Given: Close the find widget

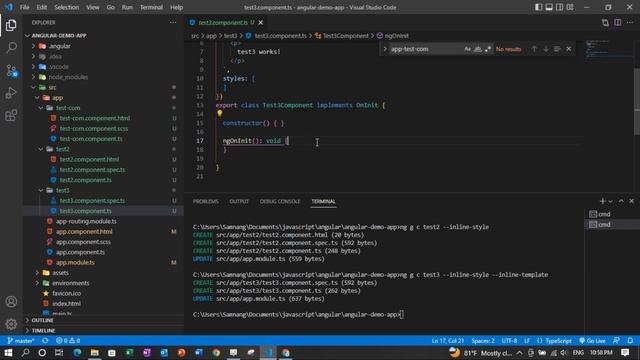Looking at the screenshot, I should [569, 49].
